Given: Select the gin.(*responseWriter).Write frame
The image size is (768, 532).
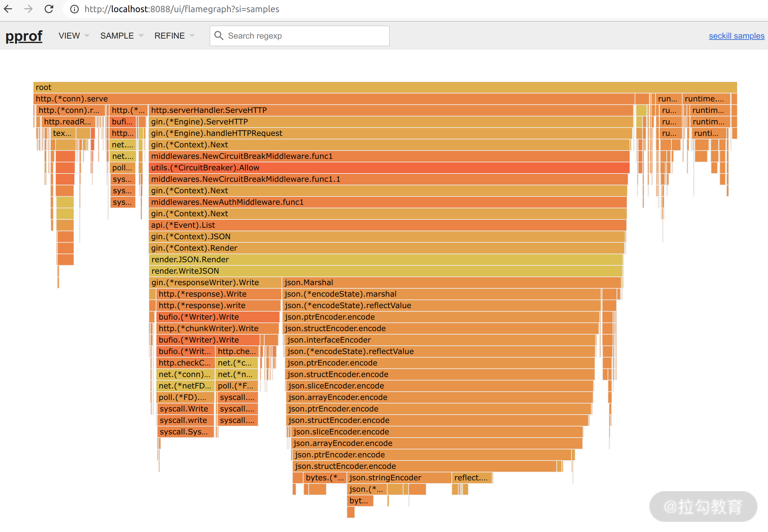Looking at the screenshot, I should [x=215, y=282].
